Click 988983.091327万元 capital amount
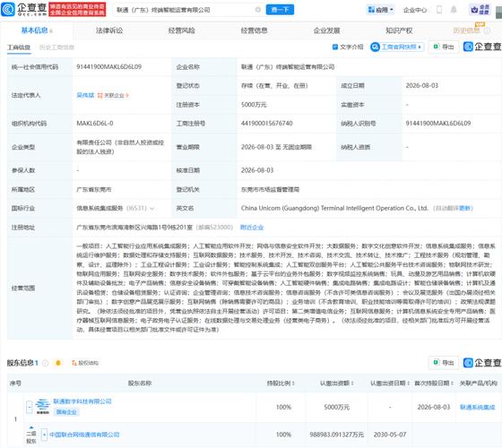The image size is (502, 448). click(x=337, y=435)
